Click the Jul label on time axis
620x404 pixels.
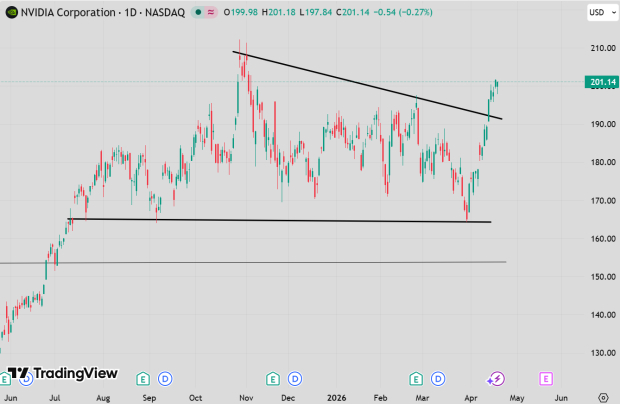click(55, 398)
